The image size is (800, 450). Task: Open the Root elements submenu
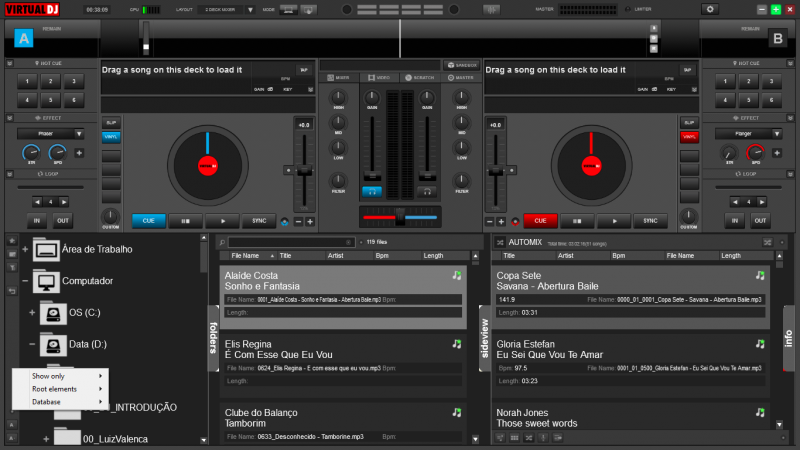coord(60,389)
